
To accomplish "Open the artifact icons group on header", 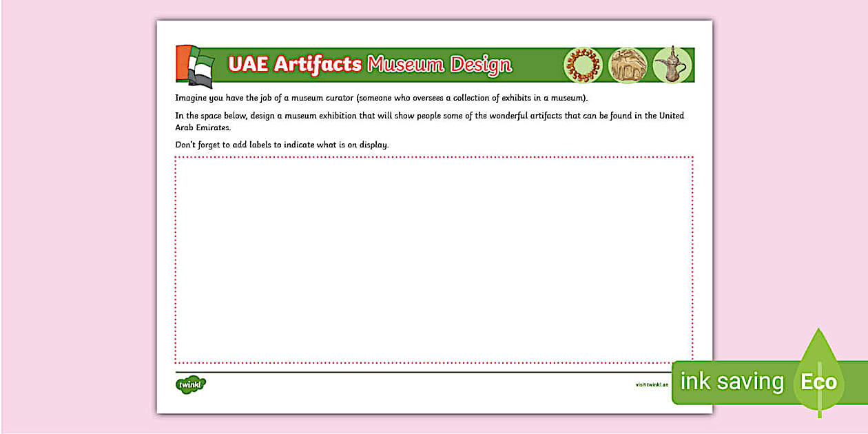I will tap(628, 63).
